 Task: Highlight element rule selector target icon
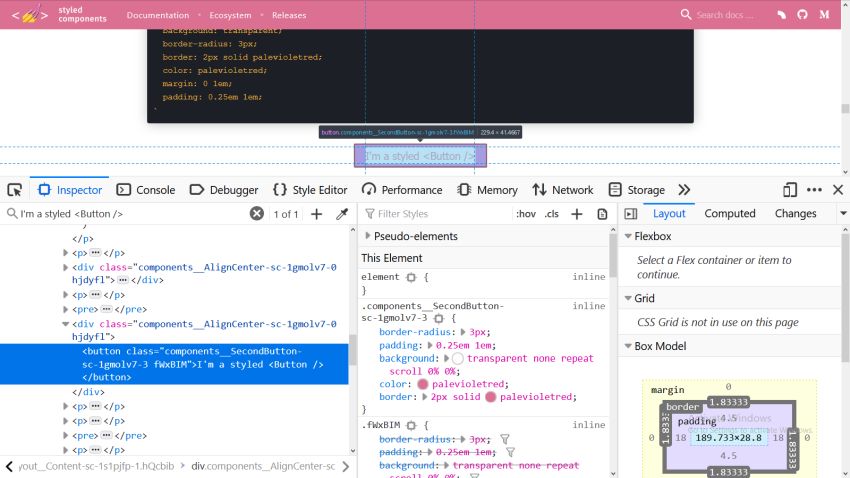411,277
